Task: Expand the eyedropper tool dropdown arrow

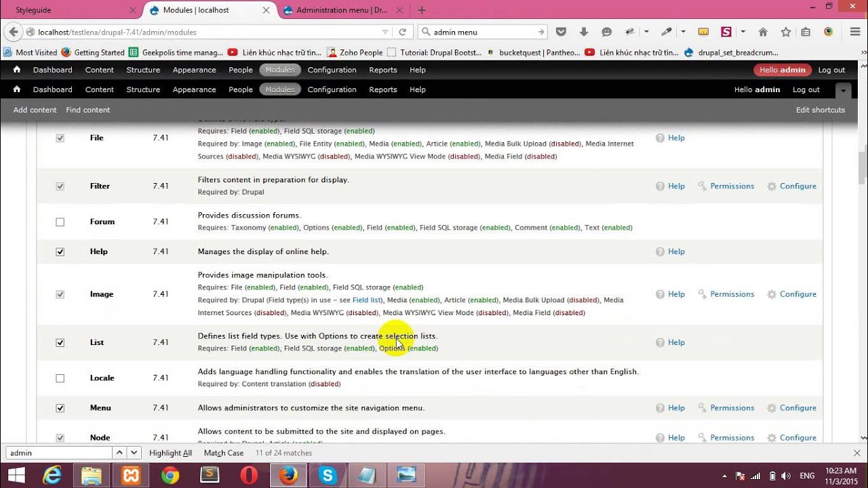Action: coord(684,32)
